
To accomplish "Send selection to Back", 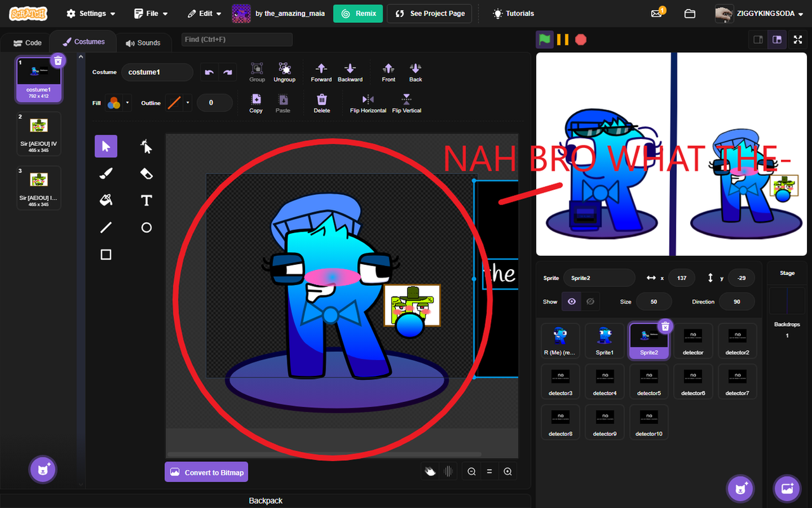I will click(416, 72).
